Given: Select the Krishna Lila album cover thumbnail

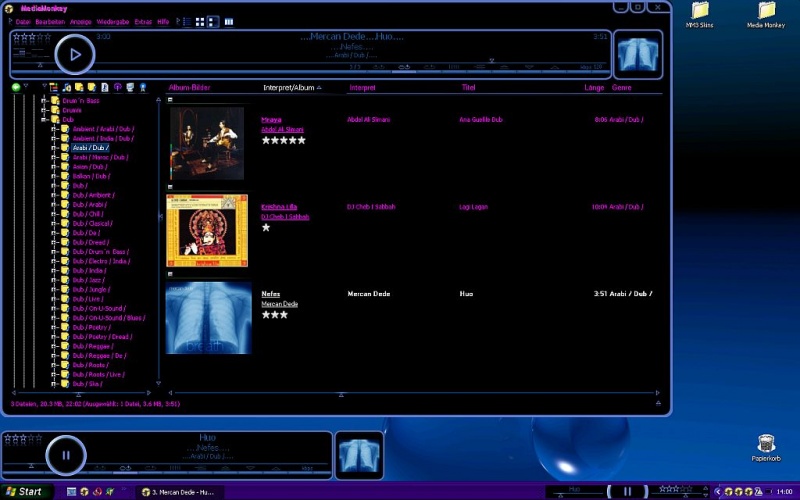Looking at the screenshot, I should 207,230.
